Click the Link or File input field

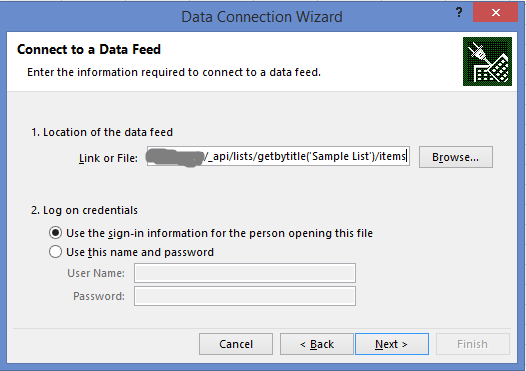[x=278, y=156]
